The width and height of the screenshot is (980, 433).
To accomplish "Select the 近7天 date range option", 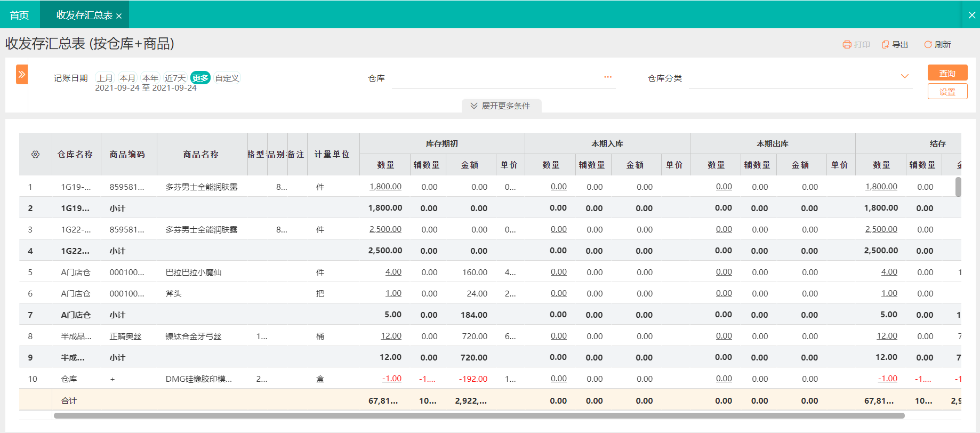I will 175,78.
